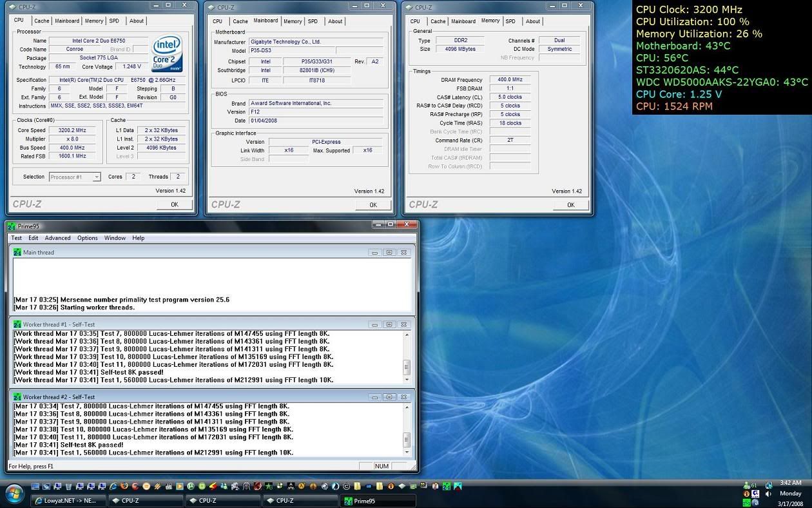The width and height of the screenshot is (812, 508).
Task: Click the Firefox quick launch icon
Action: [123, 486]
